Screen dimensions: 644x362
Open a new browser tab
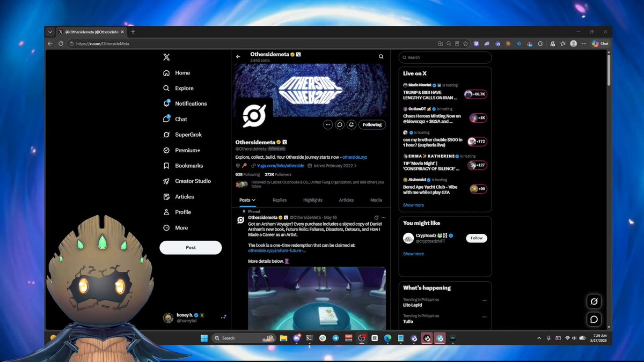click(x=133, y=32)
